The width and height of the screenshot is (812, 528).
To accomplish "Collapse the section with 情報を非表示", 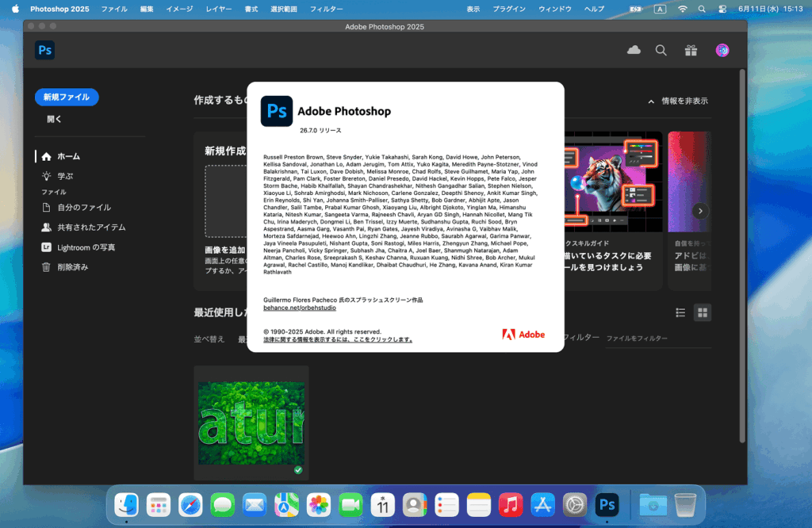I will pyautogui.click(x=678, y=101).
